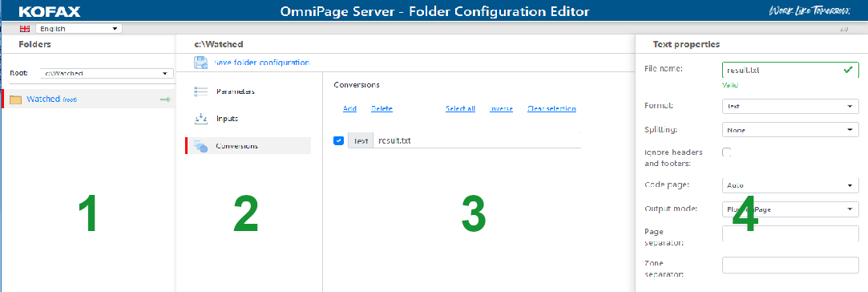Click the Text format tag on conversion row
The image size is (868, 292).
361,140
